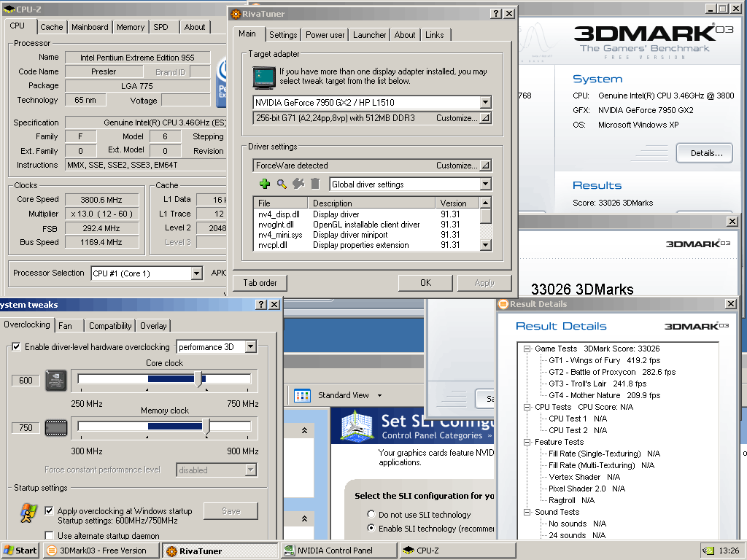Click the Standard View grid icon

click(x=302, y=396)
